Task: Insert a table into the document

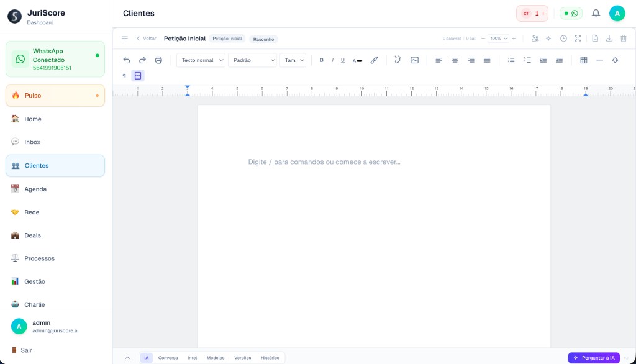Action: (x=583, y=60)
